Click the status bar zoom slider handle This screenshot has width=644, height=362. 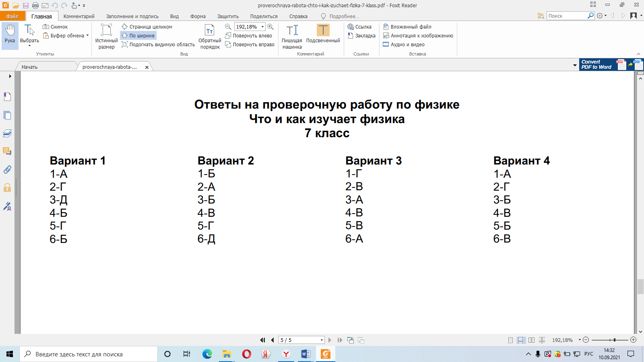click(615, 340)
